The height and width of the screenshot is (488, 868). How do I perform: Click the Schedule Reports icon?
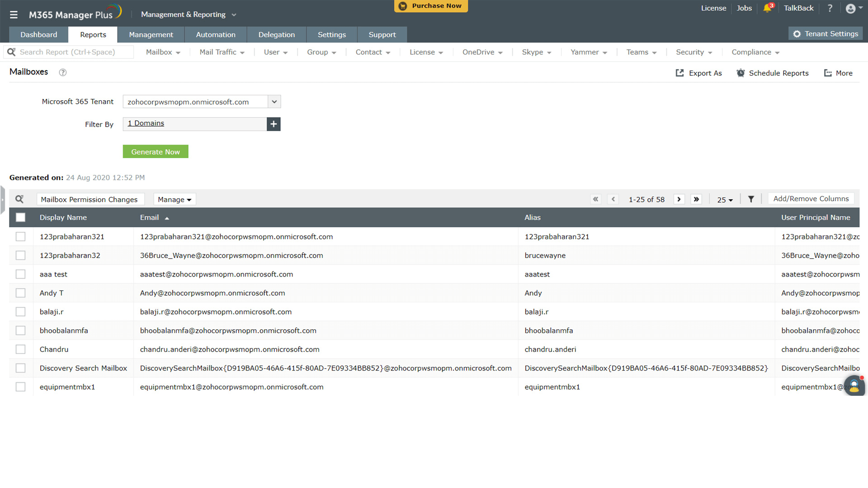point(741,73)
